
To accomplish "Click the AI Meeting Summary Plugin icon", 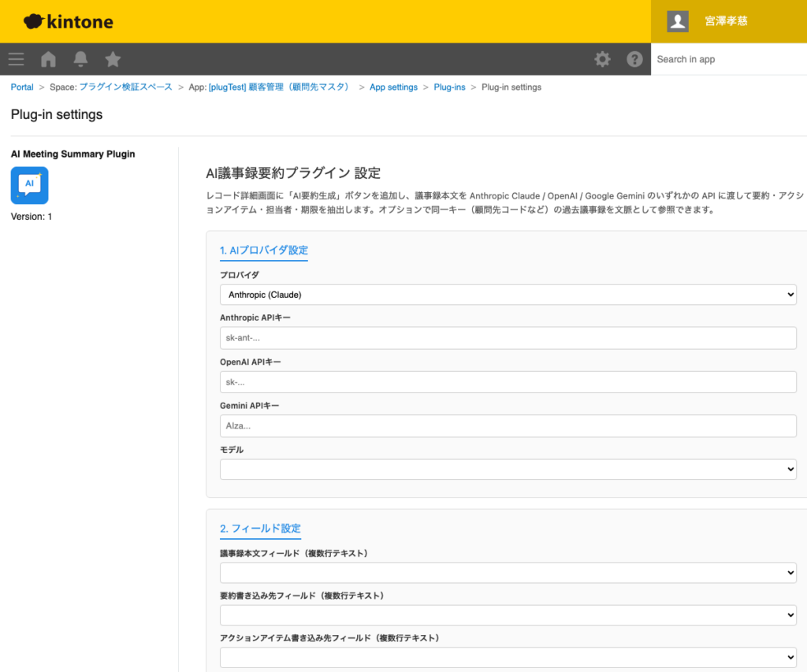I will pyautogui.click(x=29, y=185).
